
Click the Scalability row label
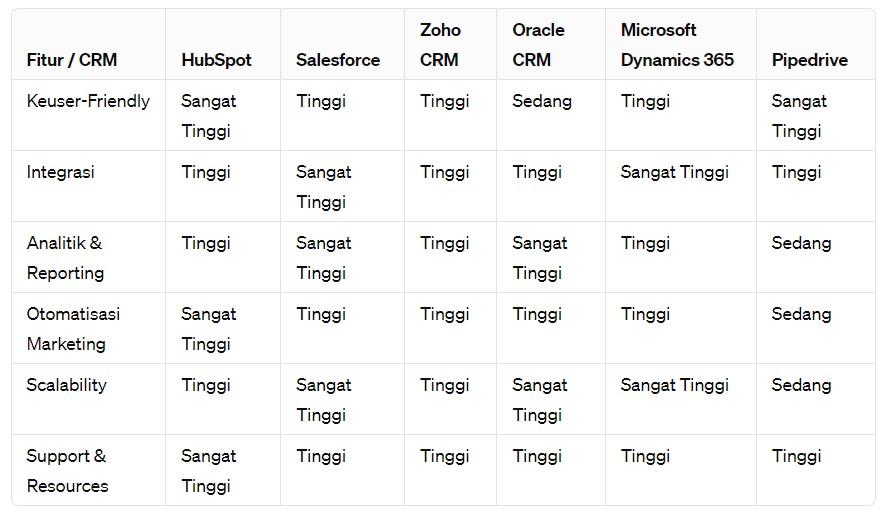pos(66,385)
